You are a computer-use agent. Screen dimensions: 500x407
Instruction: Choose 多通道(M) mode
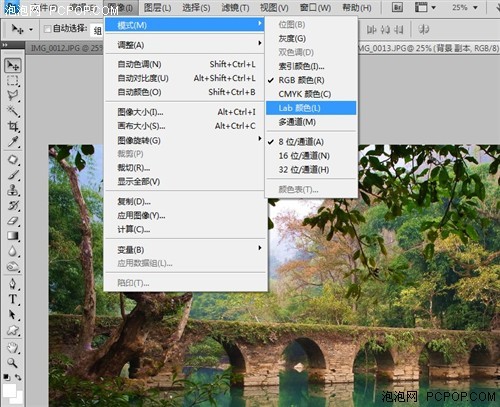311,122
